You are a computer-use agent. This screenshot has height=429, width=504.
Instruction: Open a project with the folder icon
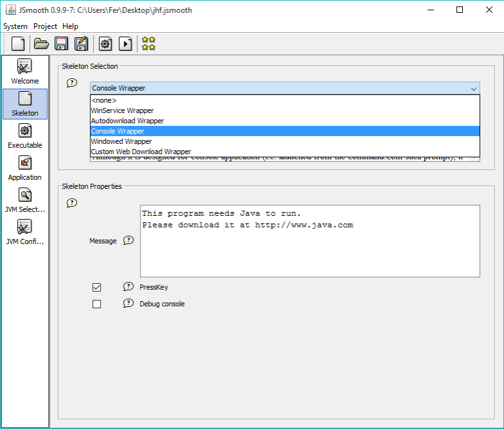pyautogui.click(x=41, y=44)
